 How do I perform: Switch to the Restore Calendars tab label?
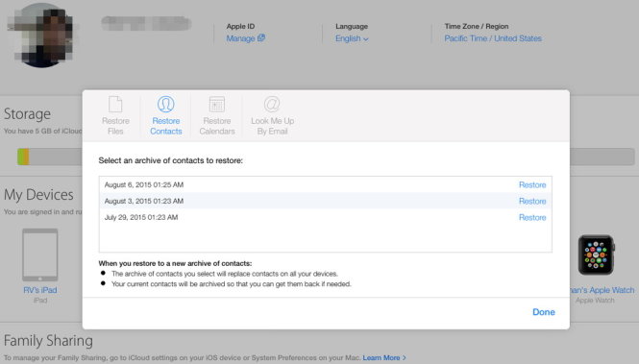click(217, 126)
